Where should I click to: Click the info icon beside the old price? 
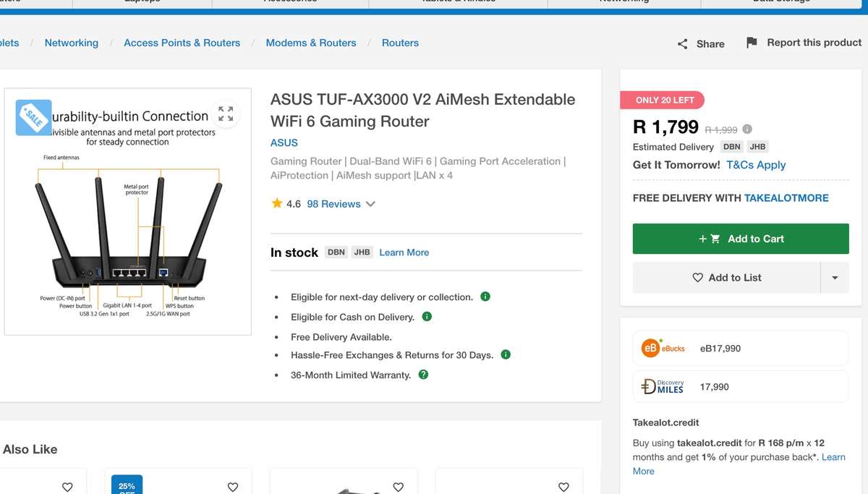[746, 129]
